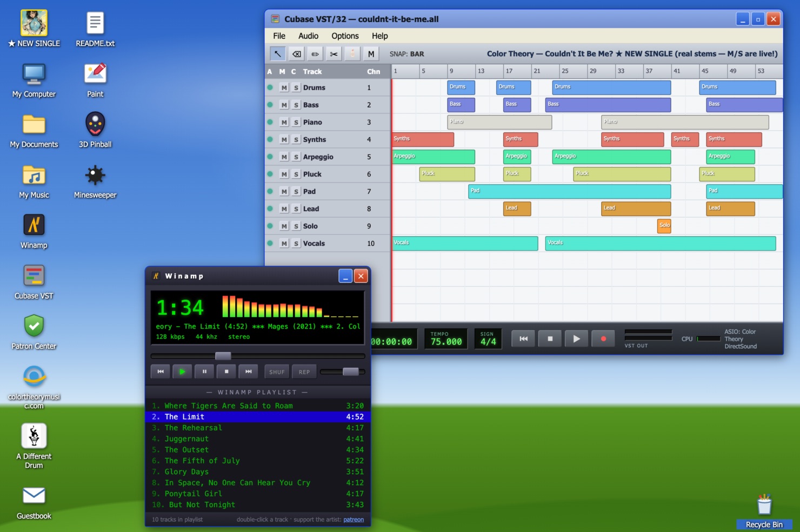The width and height of the screenshot is (800, 532).
Task: Toggle the activity light on the Lead track
Action: (x=270, y=208)
